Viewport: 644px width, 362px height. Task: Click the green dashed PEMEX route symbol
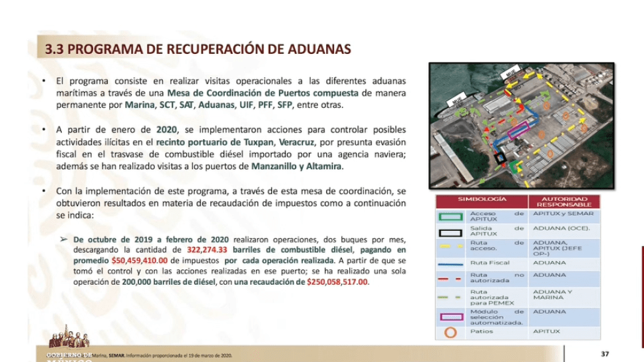pos(452,295)
